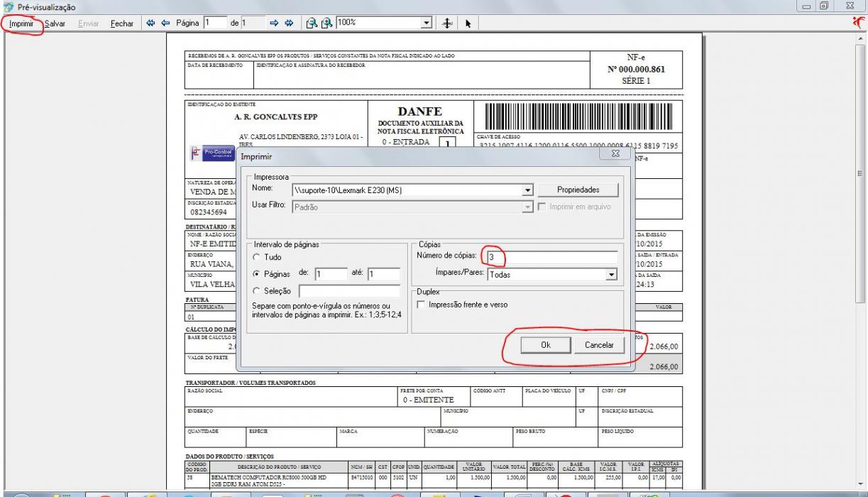
Task: Select the Tudo radio button
Action: pos(256,258)
